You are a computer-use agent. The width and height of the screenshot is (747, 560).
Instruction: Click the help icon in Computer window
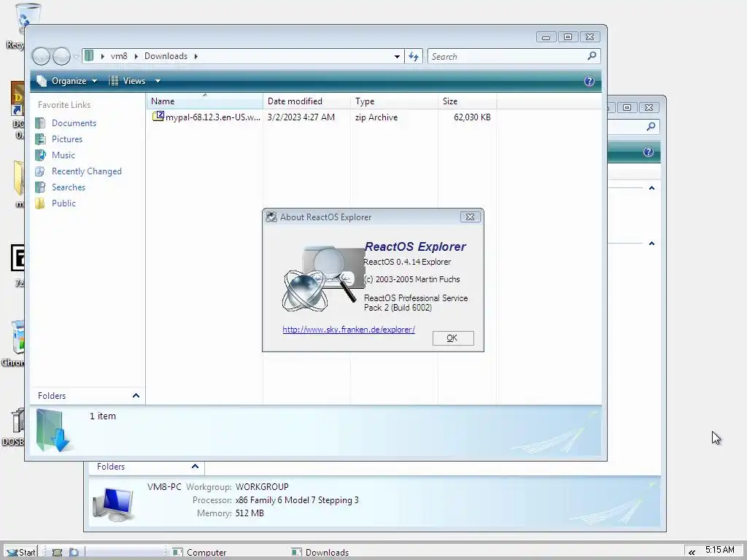[x=649, y=152]
